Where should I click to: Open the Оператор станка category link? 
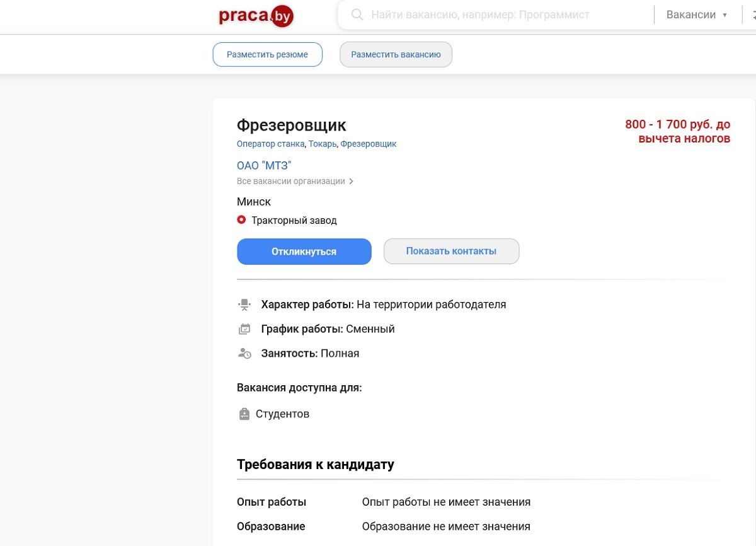coord(270,144)
